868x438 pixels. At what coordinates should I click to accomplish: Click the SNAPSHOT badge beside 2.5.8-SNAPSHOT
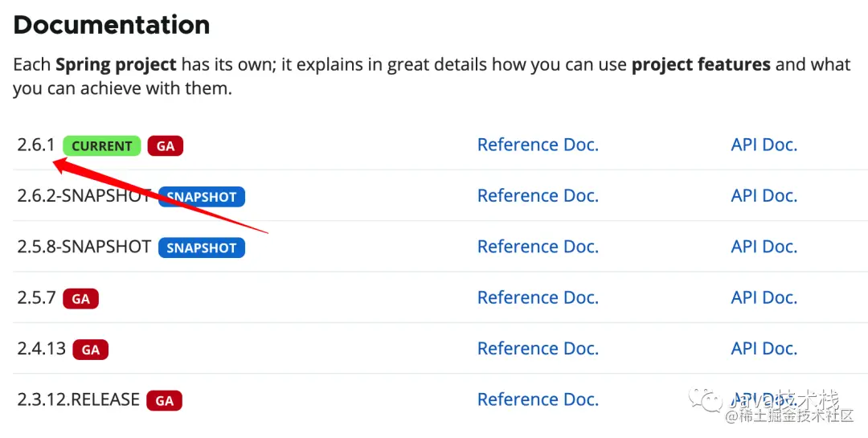click(x=202, y=248)
